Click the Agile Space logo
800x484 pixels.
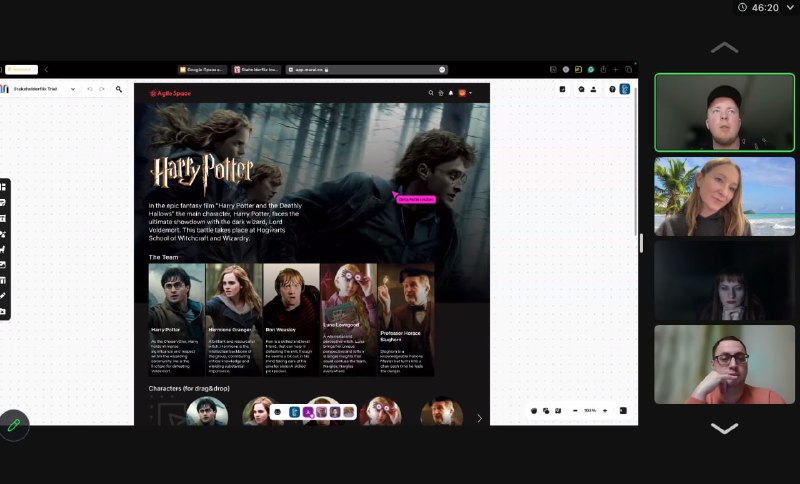coord(170,93)
